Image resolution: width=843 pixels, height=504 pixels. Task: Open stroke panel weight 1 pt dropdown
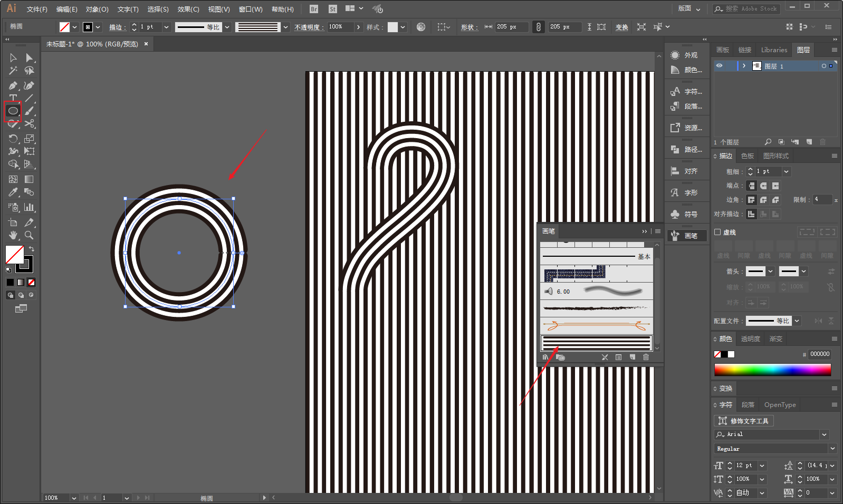click(787, 171)
